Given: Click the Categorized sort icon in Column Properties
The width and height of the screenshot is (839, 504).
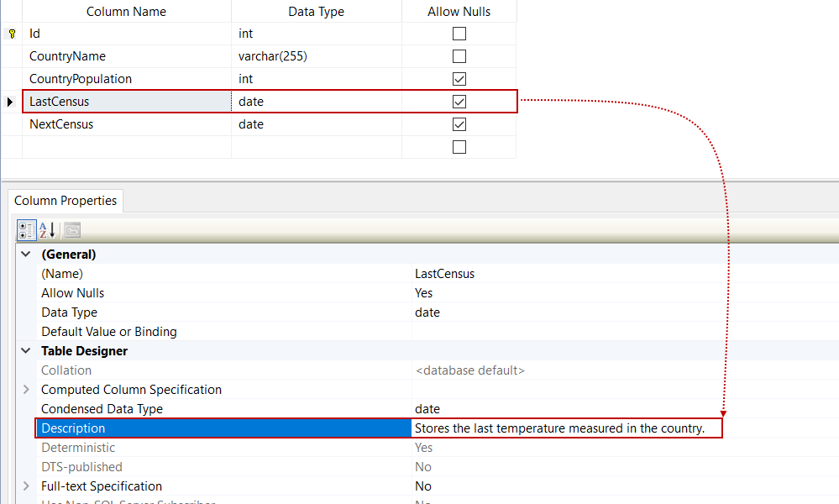Looking at the screenshot, I should [x=26, y=229].
